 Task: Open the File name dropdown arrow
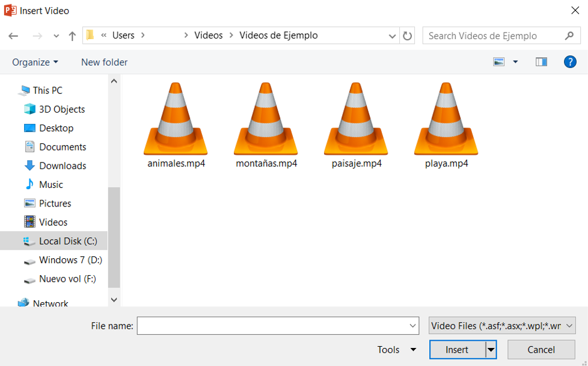pos(413,326)
